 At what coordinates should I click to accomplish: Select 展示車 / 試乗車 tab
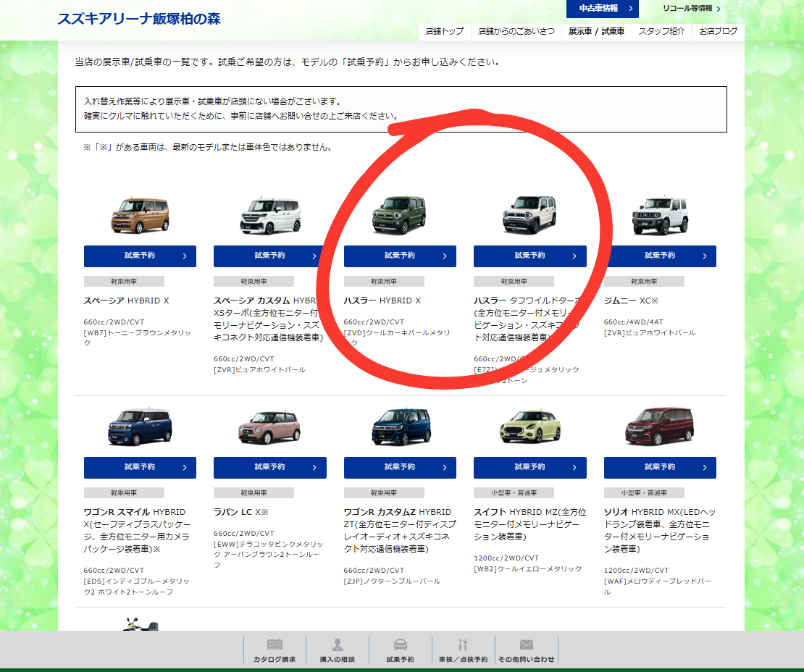point(596,31)
